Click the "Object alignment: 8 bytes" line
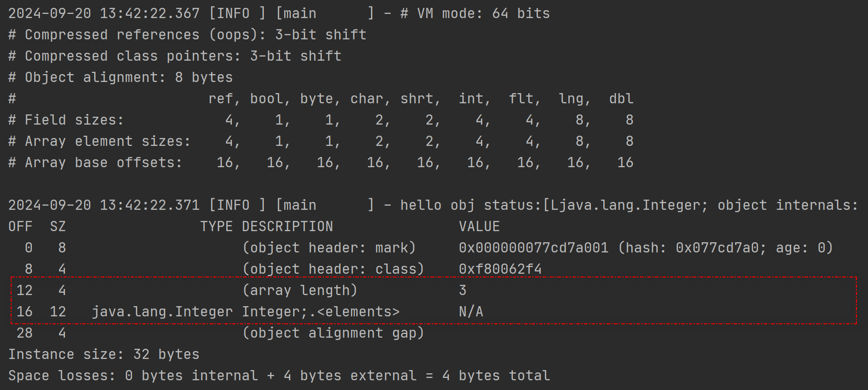Viewport: 868px width, 390px height. [x=121, y=77]
